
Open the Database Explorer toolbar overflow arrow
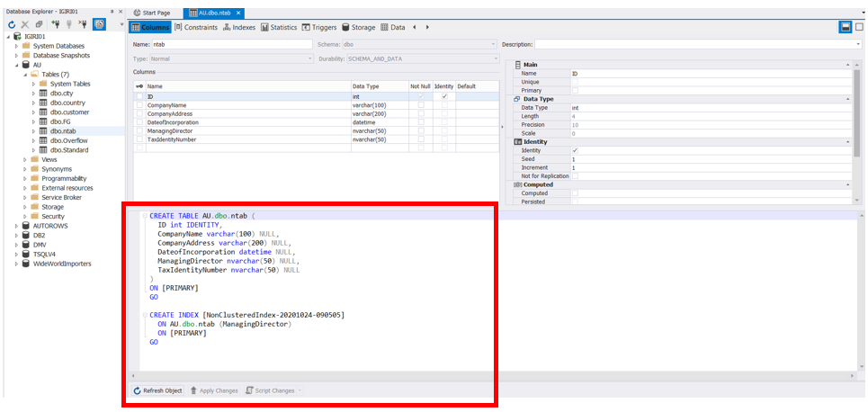[x=121, y=24]
